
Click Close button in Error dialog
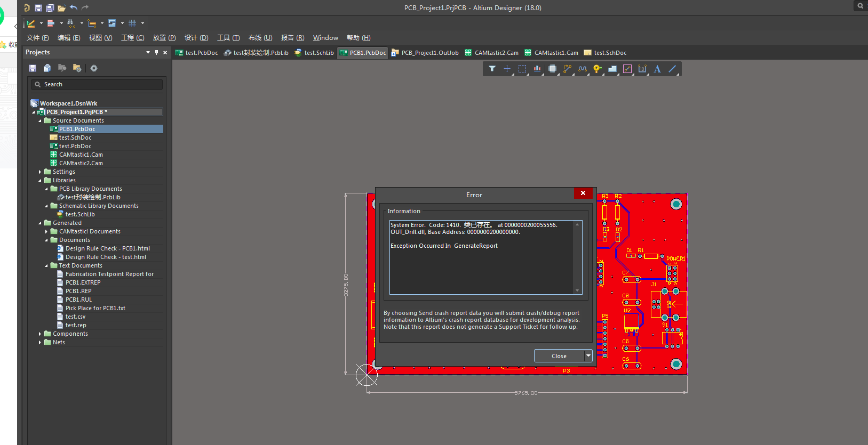(559, 355)
